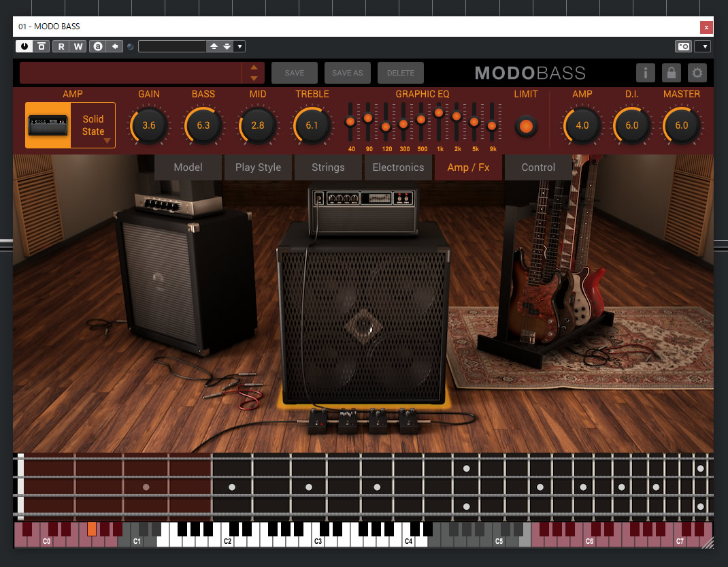The width and height of the screenshot is (728, 567).
Task: Click the MASTER knob showing 6.0
Action: (x=682, y=125)
